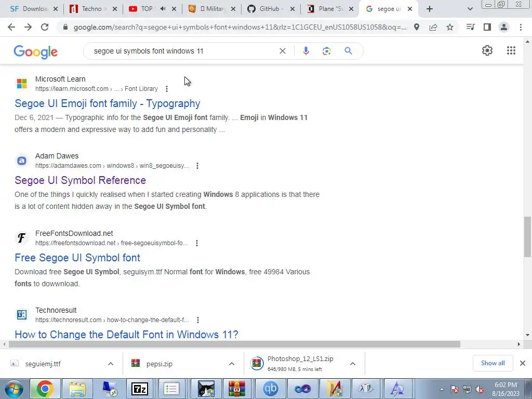This screenshot has width=532, height=399.
Task: Click the location pin icon in address bar
Action: 416,27
